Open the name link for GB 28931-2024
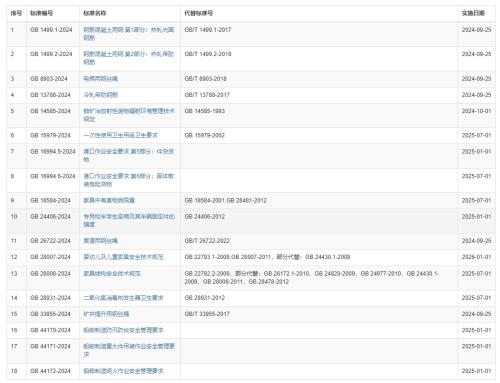 [x=123, y=298]
